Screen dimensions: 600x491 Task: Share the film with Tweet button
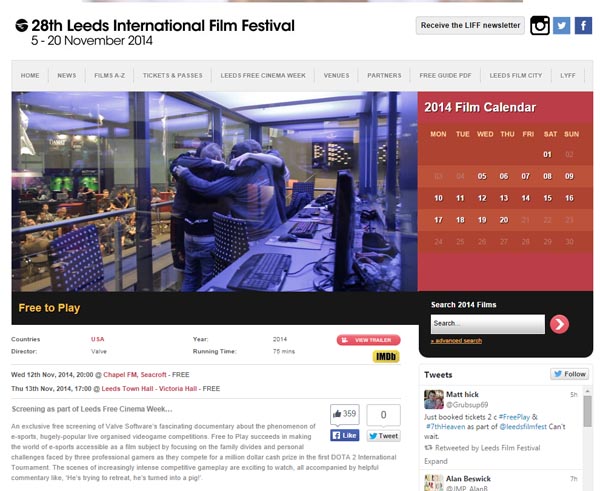tap(383, 436)
